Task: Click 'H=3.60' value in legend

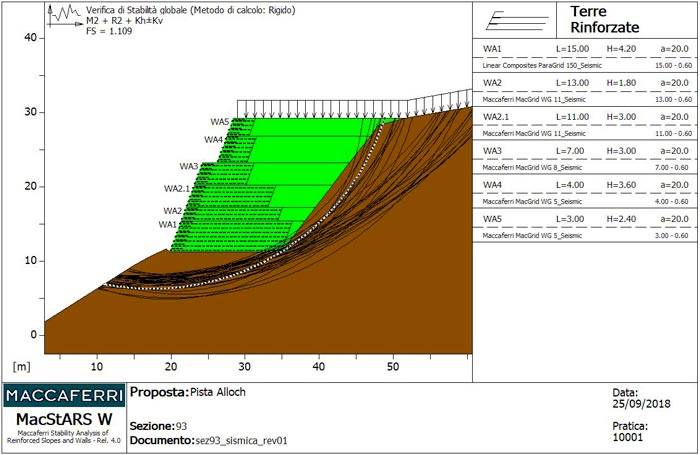Action: 621,184
